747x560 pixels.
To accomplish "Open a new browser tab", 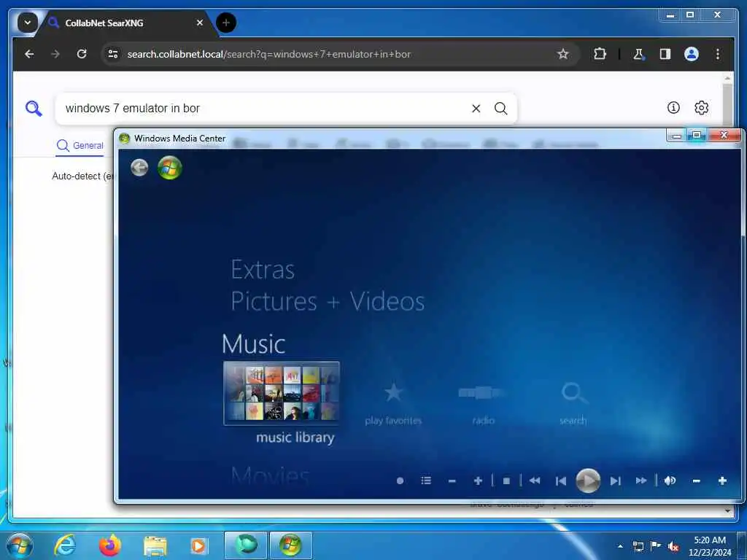I will [226, 23].
